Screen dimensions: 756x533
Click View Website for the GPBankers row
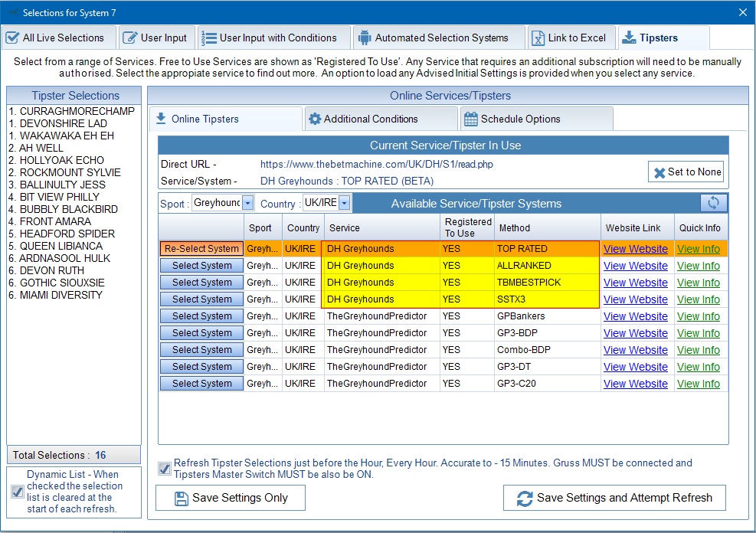pyautogui.click(x=635, y=316)
